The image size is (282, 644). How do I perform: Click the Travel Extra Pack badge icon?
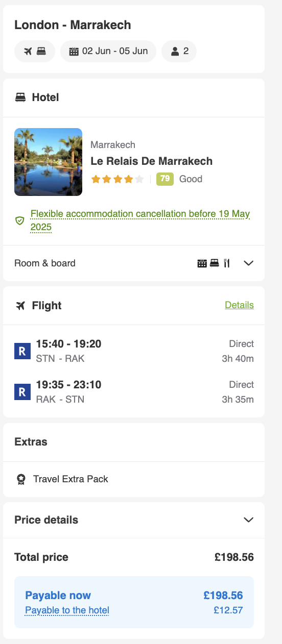(x=21, y=479)
